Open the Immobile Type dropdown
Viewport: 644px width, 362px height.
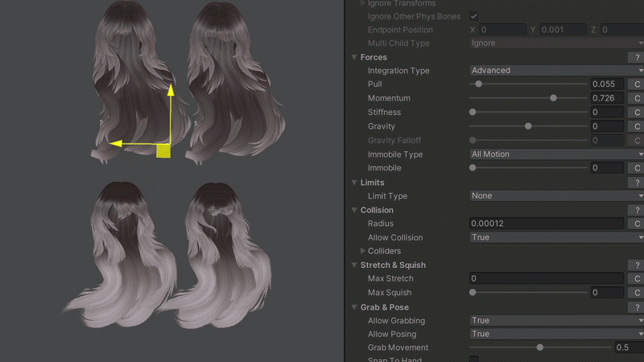(x=555, y=154)
